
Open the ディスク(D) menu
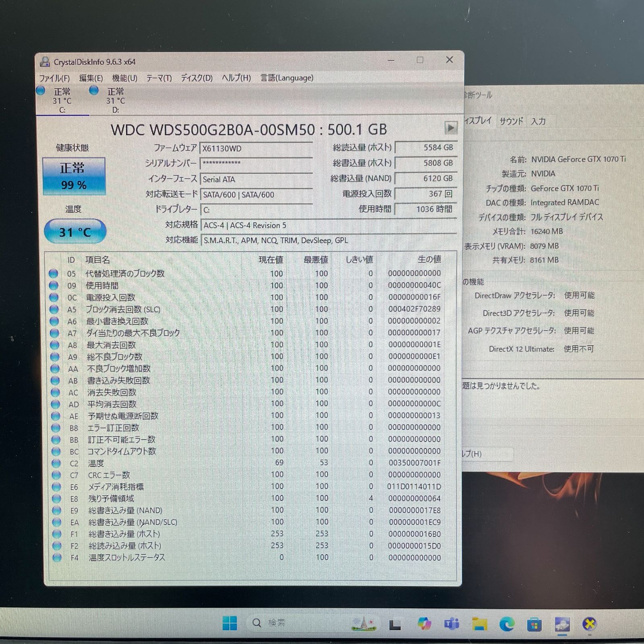click(196, 78)
